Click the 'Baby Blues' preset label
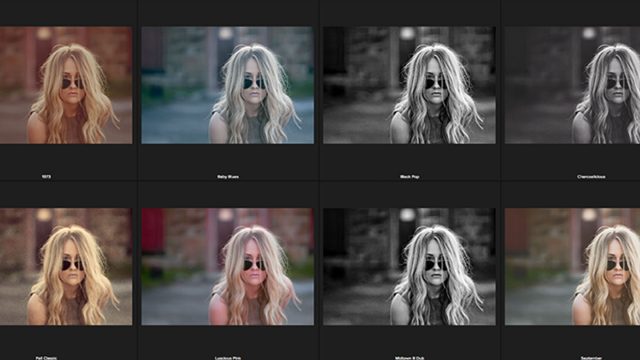 click(x=228, y=177)
